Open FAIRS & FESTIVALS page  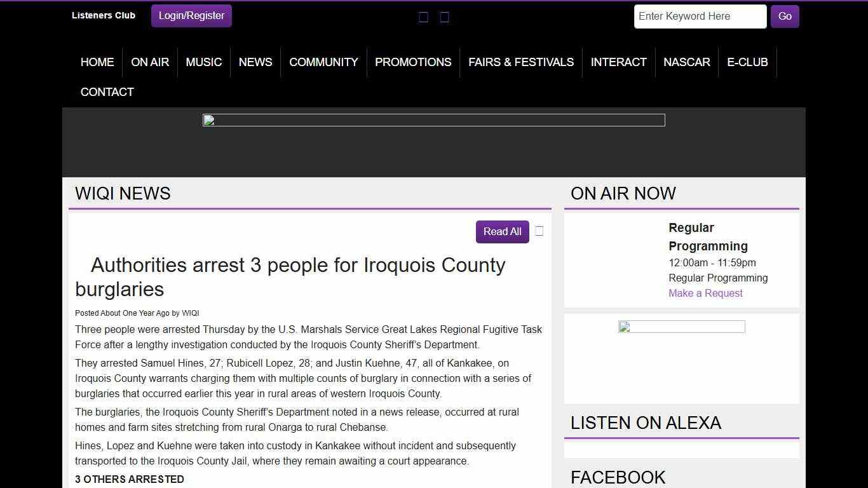pos(521,62)
